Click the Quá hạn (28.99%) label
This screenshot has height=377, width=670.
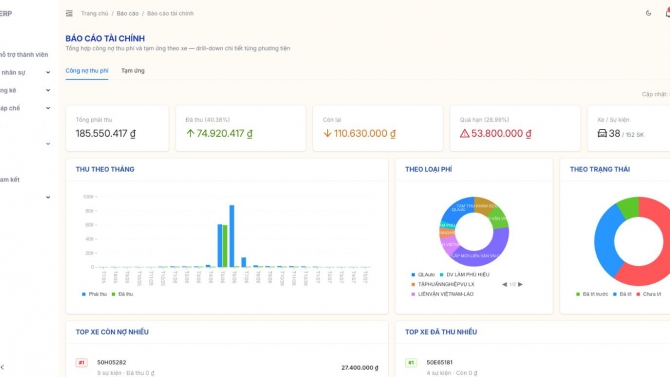click(485, 120)
